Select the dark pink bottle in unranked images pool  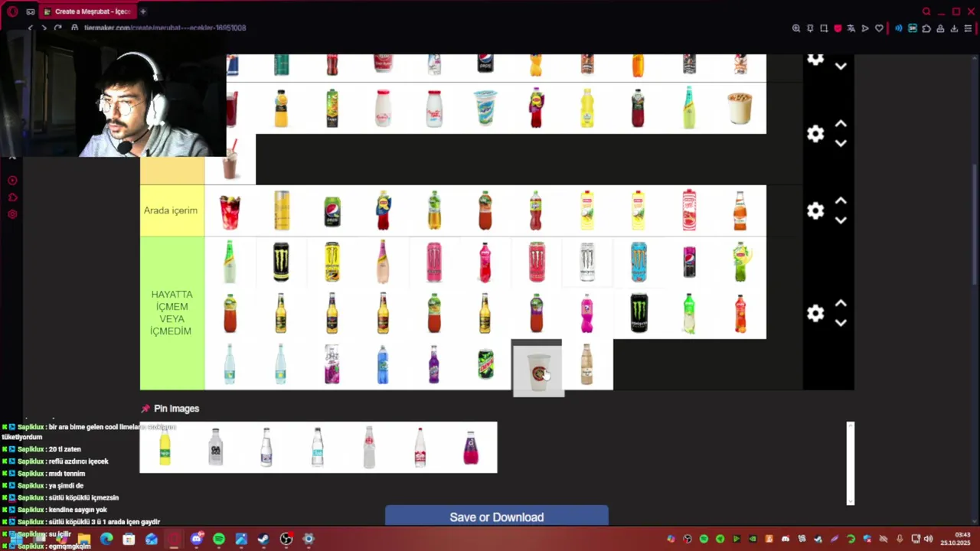[x=471, y=447]
